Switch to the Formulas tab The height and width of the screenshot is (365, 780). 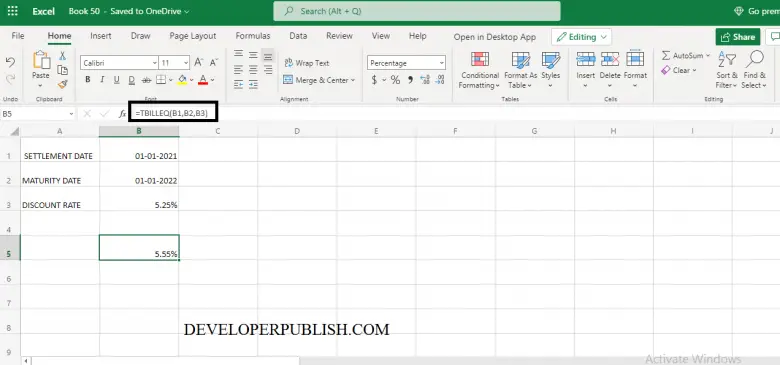[253, 36]
